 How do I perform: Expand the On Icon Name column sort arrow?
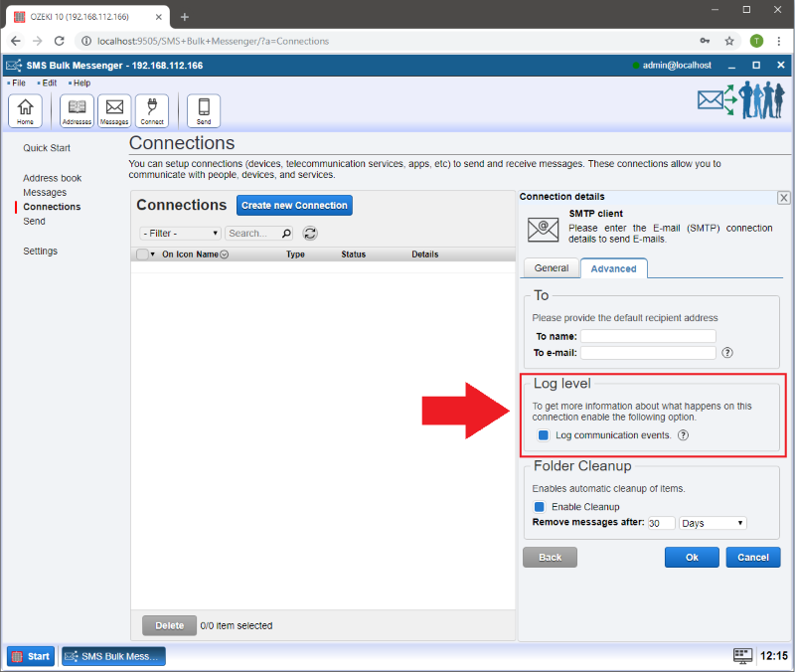pyautogui.click(x=225, y=254)
